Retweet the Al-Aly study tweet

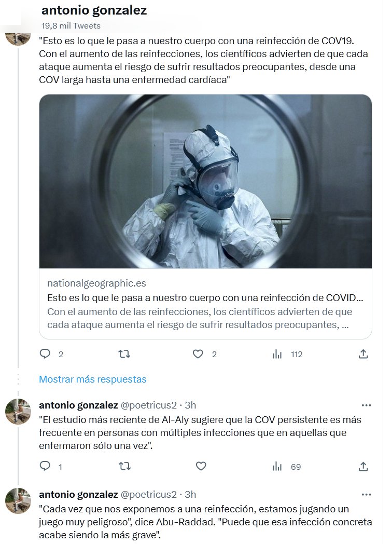(124, 466)
